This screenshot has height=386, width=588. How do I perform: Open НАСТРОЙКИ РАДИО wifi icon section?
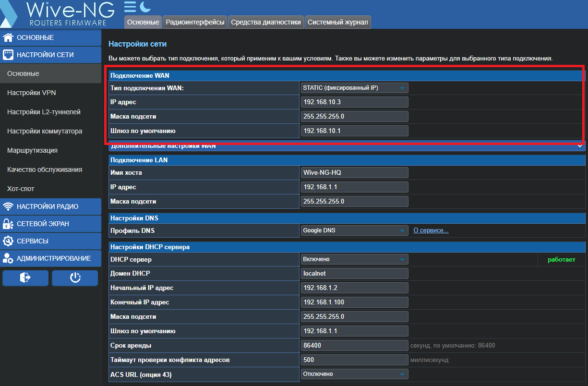[x=51, y=206]
